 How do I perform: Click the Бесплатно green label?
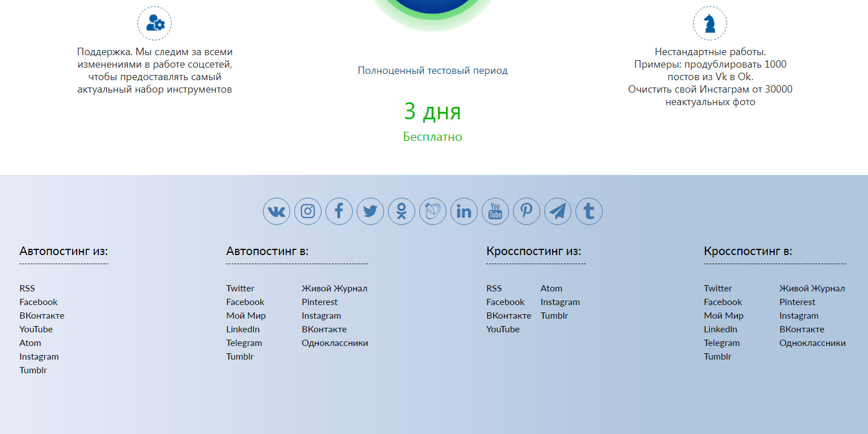tap(433, 137)
